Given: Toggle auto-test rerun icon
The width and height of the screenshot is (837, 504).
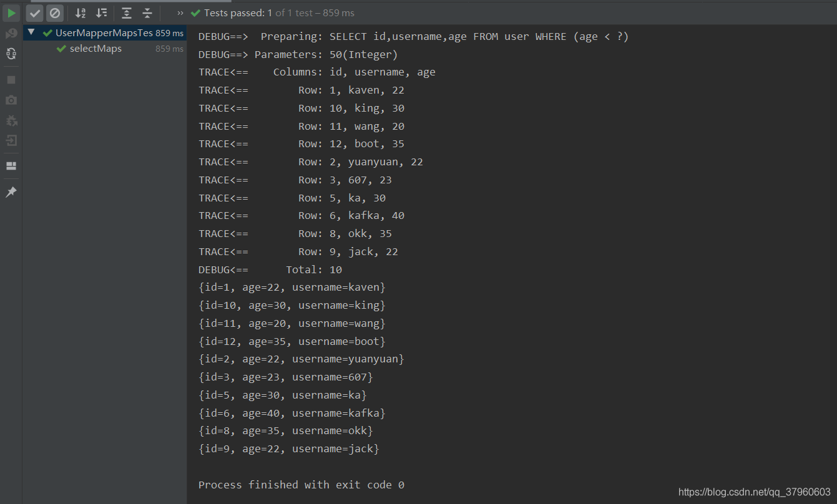Looking at the screenshot, I should point(11,54).
